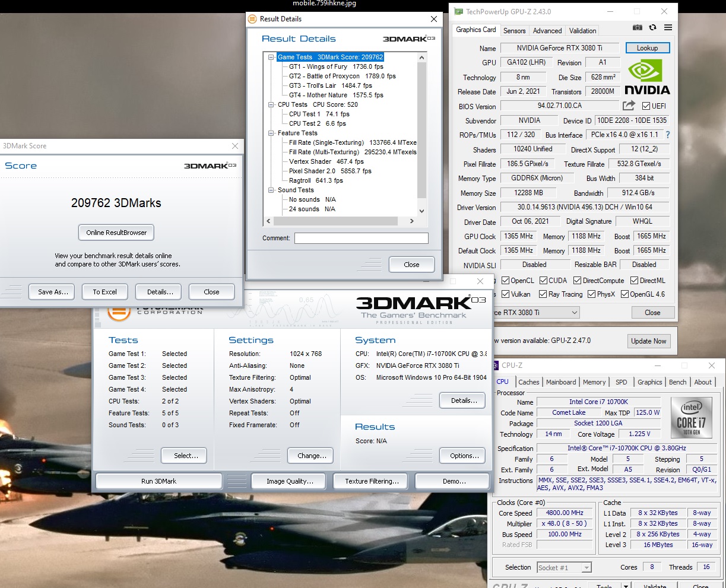Open the Graphics tab in CPU-Z
Screen dimensions: 726x588
pyautogui.click(x=649, y=382)
